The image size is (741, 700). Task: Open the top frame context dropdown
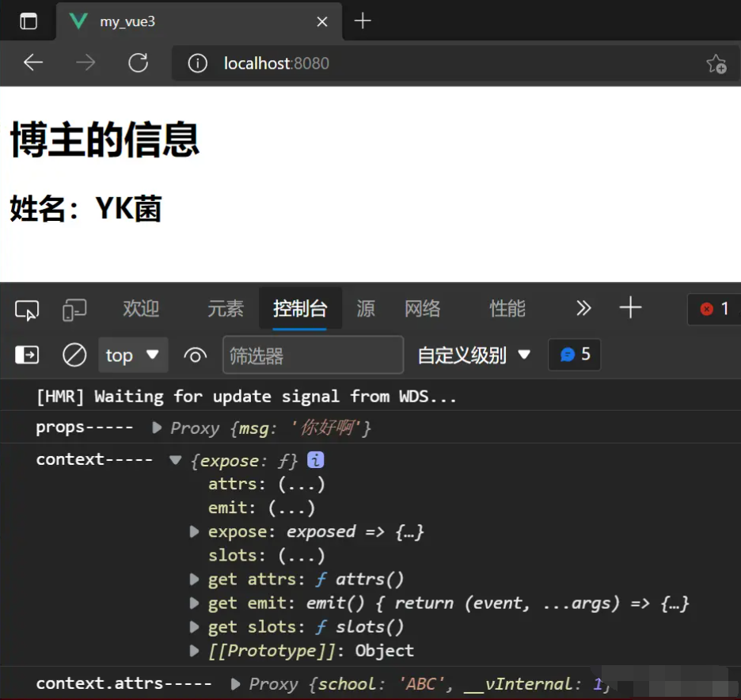click(x=133, y=355)
